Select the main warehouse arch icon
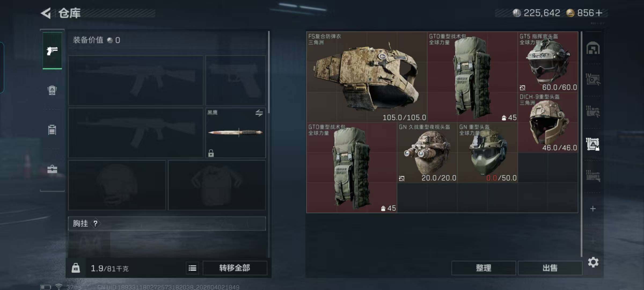The height and width of the screenshot is (290, 644). click(593, 48)
